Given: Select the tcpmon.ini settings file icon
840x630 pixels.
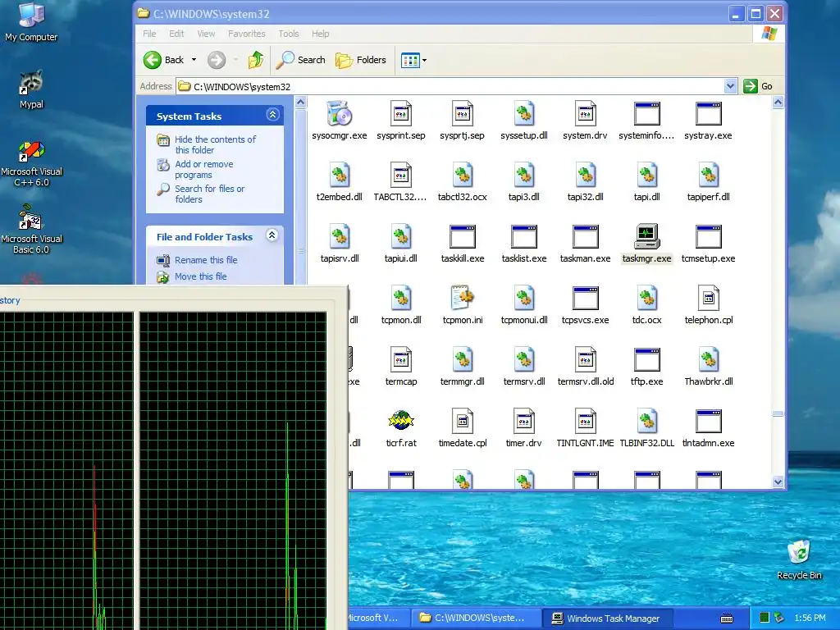Looking at the screenshot, I should [463, 298].
